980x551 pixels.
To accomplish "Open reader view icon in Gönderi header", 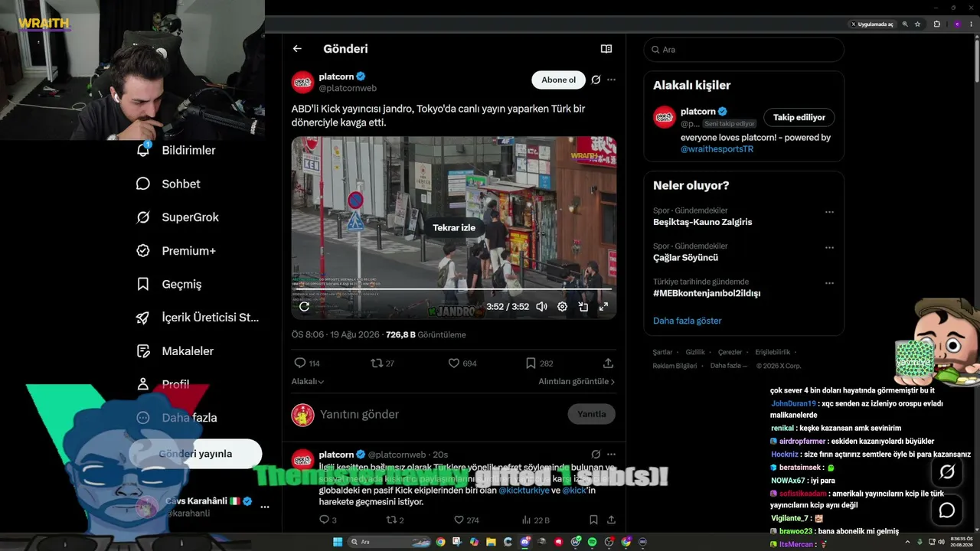I will [606, 49].
